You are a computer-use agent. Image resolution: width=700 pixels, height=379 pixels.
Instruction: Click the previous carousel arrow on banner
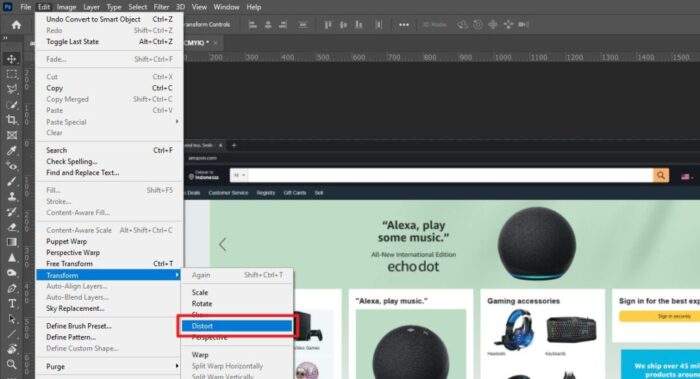tap(223, 244)
